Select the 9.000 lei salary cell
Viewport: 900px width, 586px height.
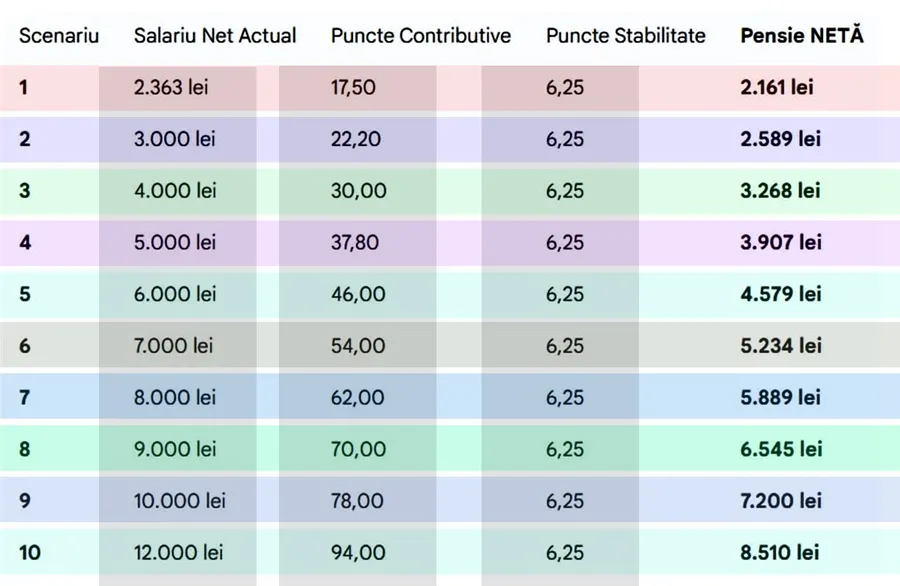pos(175,449)
